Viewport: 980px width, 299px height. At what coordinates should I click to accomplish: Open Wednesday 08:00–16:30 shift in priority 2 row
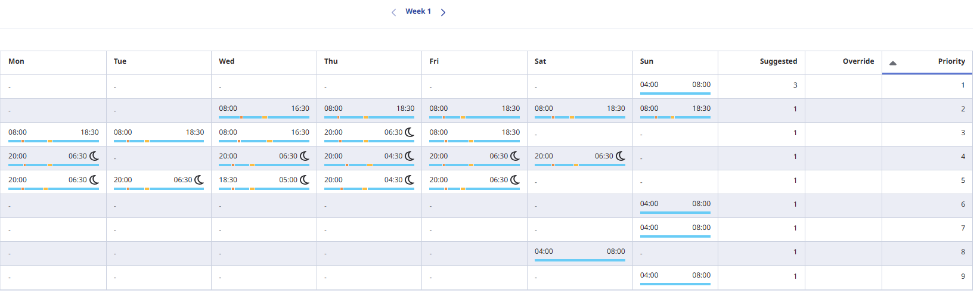point(264,110)
